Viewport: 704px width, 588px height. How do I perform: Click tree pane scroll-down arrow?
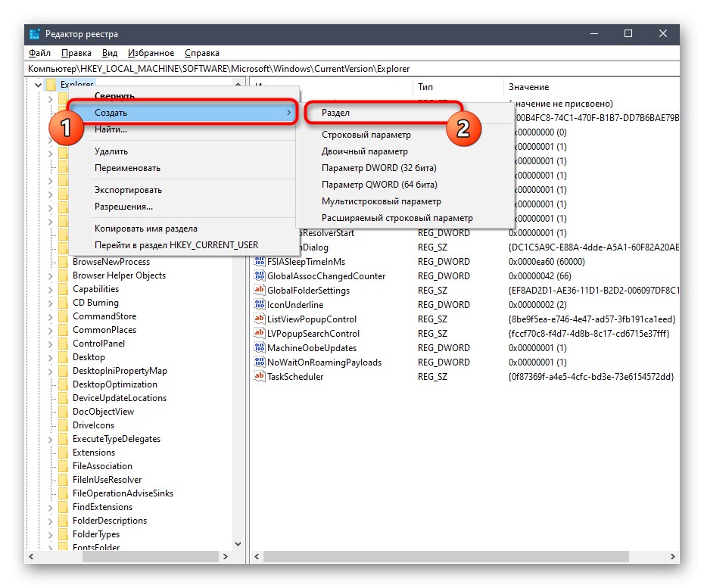tap(238, 544)
